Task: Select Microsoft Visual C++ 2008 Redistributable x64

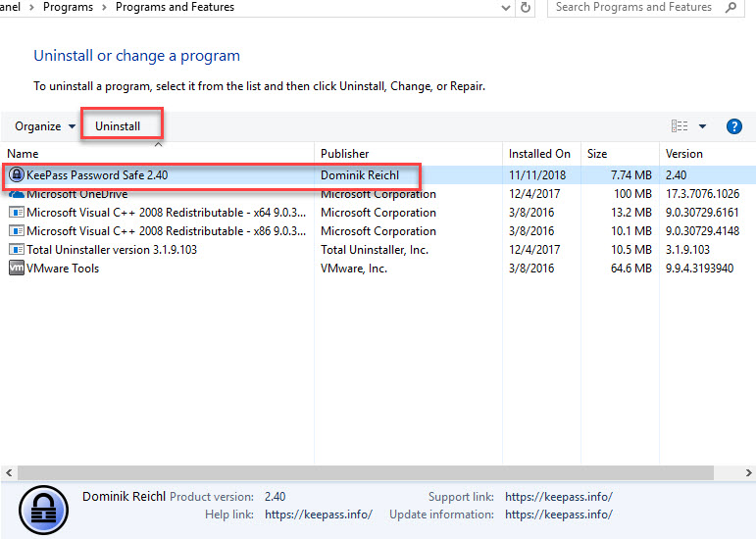Action: [x=378, y=213]
